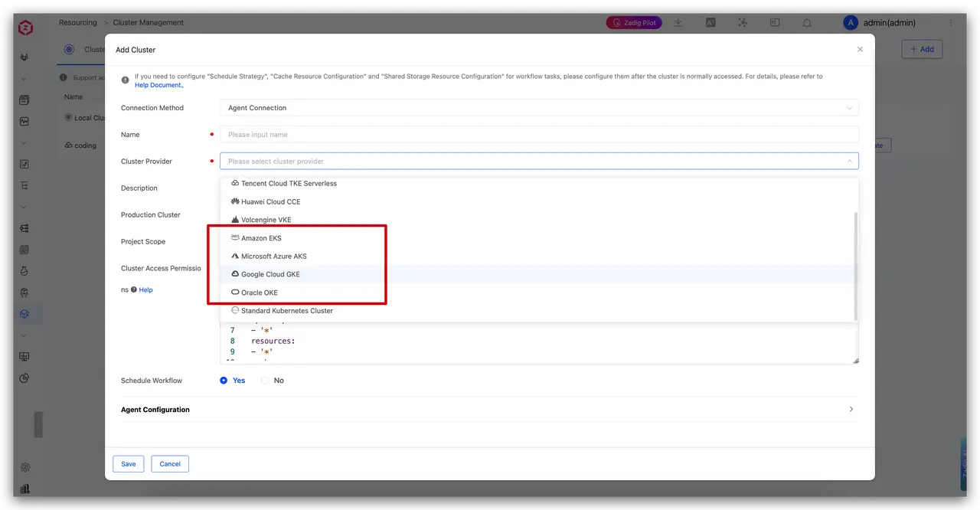Viewport: 980px width, 510px height.
Task: Choose Google Cloud GKE option
Action: 536,274
